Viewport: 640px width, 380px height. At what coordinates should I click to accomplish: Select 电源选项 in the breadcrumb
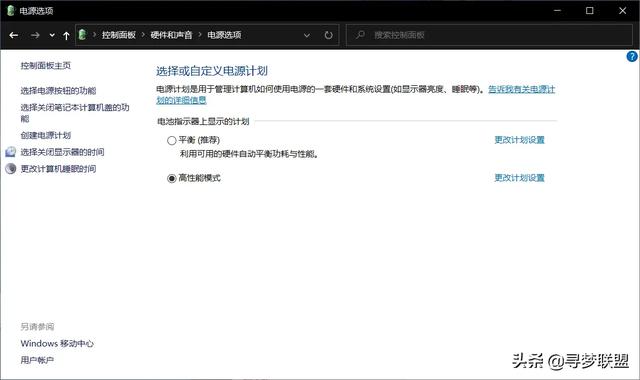pos(224,35)
